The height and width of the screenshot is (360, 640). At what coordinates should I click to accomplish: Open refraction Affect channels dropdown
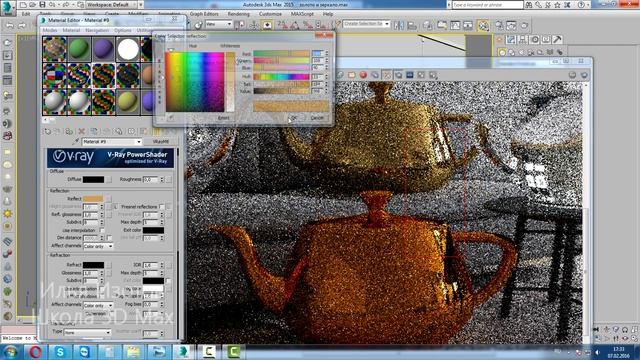click(98, 305)
